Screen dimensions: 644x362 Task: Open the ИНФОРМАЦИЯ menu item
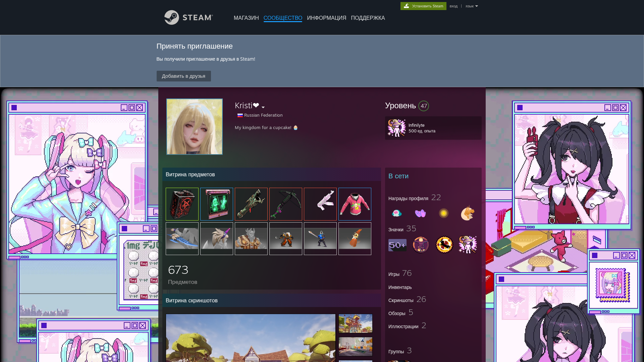point(326,18)
